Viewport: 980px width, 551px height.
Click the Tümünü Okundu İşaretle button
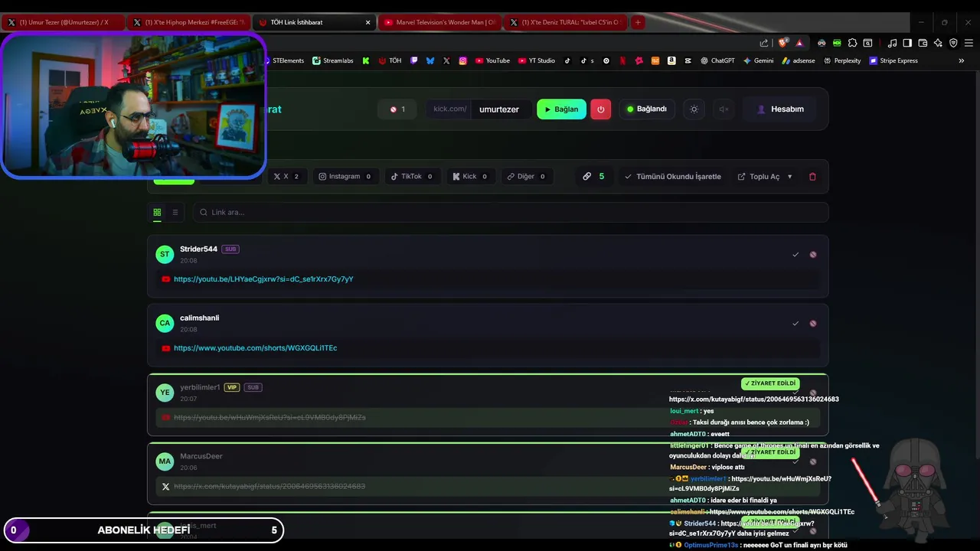point(672,176)
